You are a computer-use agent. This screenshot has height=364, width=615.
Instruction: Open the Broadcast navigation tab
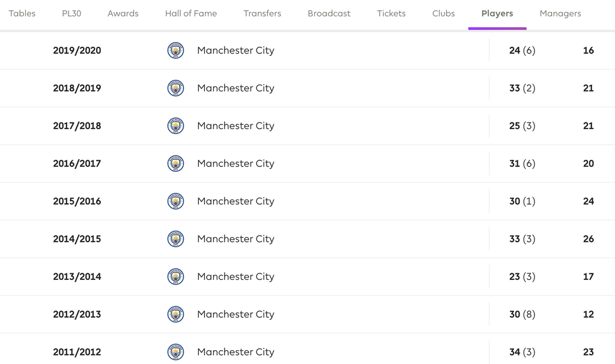point(329,13)
